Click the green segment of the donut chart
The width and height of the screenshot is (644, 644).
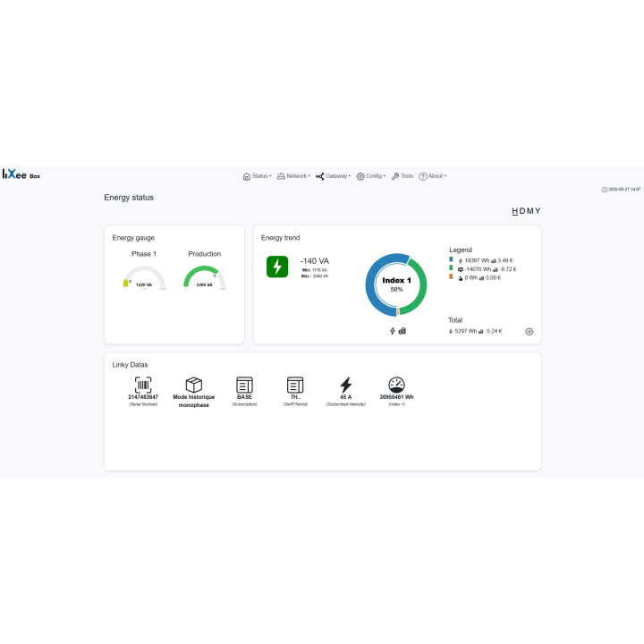pyautogui.click(x=421, y=287)
